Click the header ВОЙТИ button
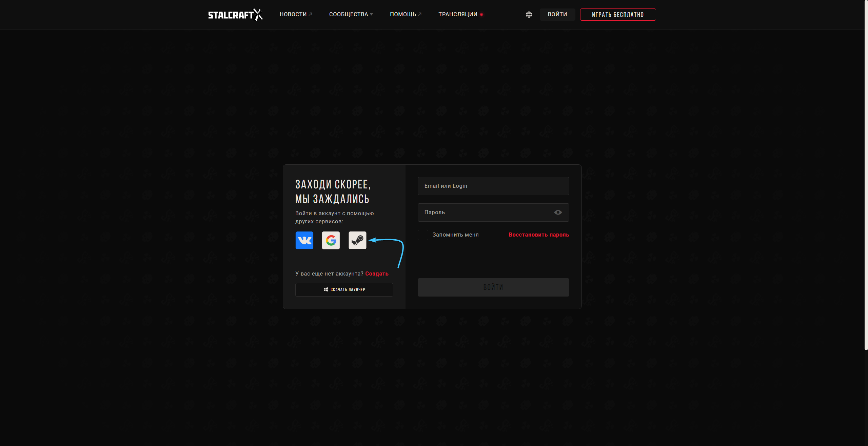The width and height of the screenshot is (868, 446). click(x=557, y=15)
